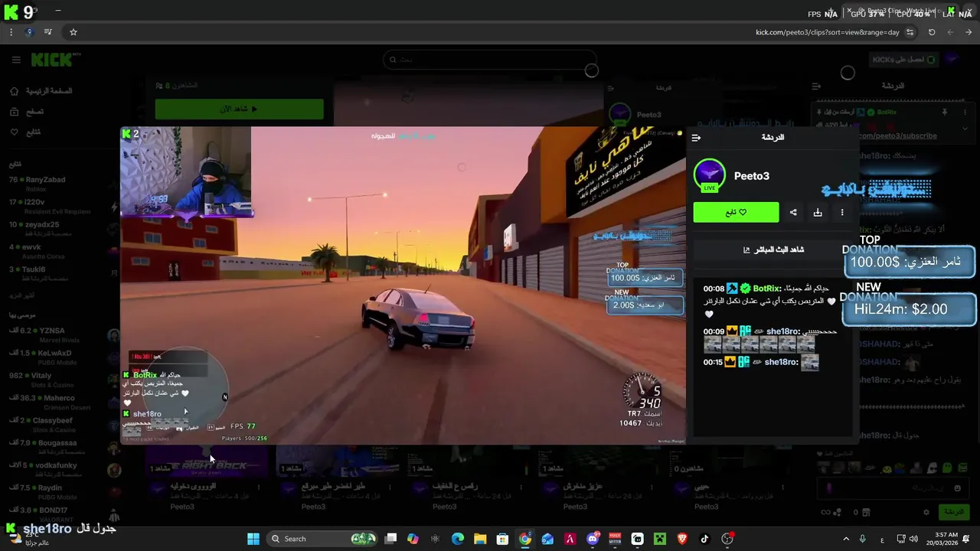Open Discord from taskbar

coord(593,539)
